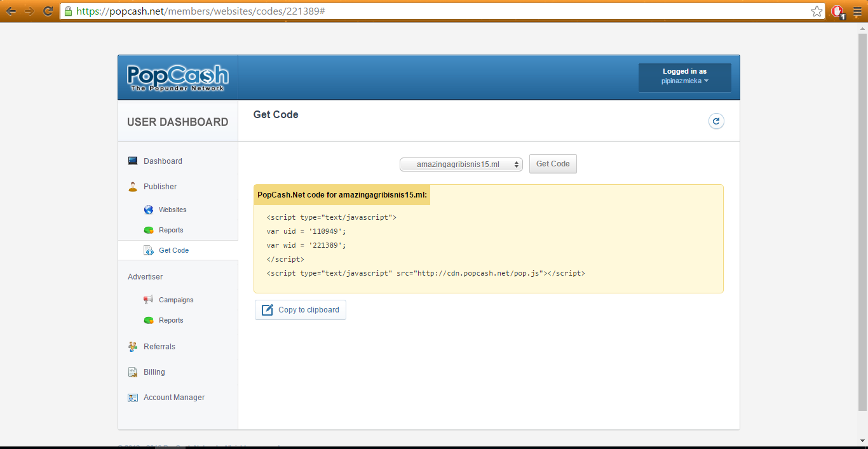Click the green padlock security icon
The width and height of the screenshot is (868, 449).
(69, 11)
